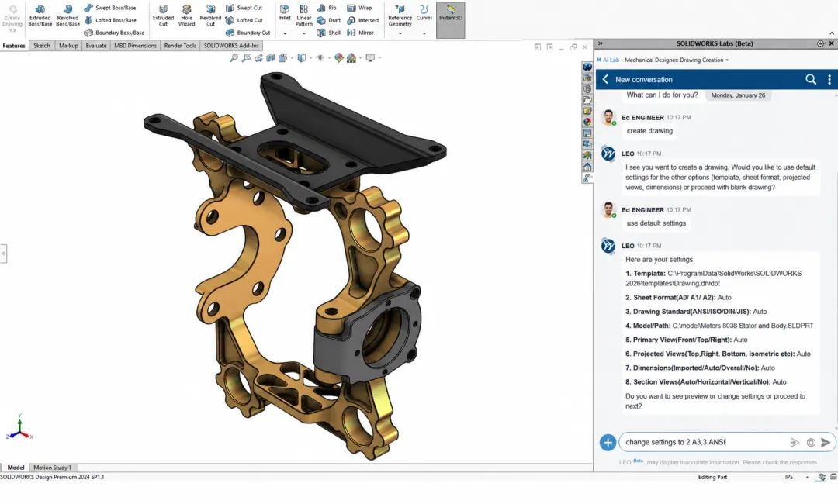Zoom to fit the model in view
838x504 pixels.
point(234,57)
